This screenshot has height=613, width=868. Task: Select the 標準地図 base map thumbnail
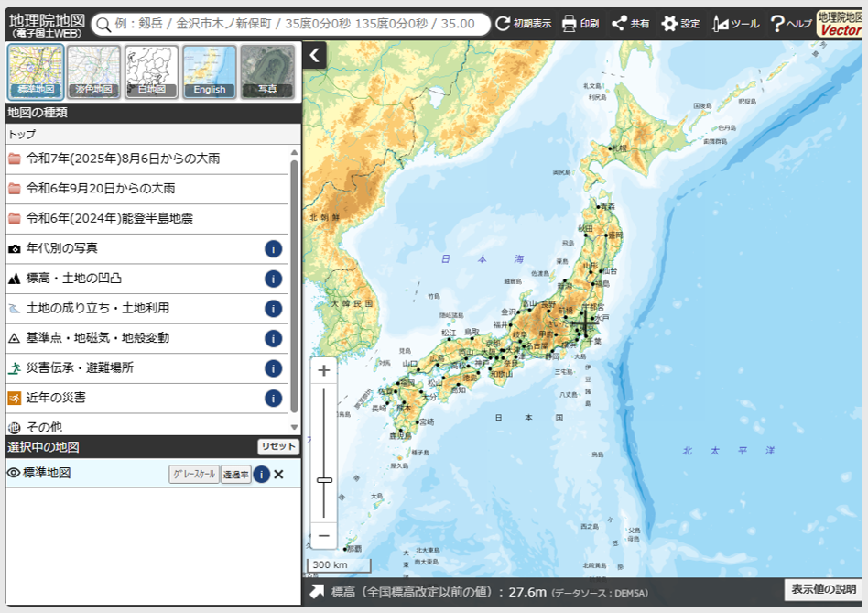click(36, 72)
